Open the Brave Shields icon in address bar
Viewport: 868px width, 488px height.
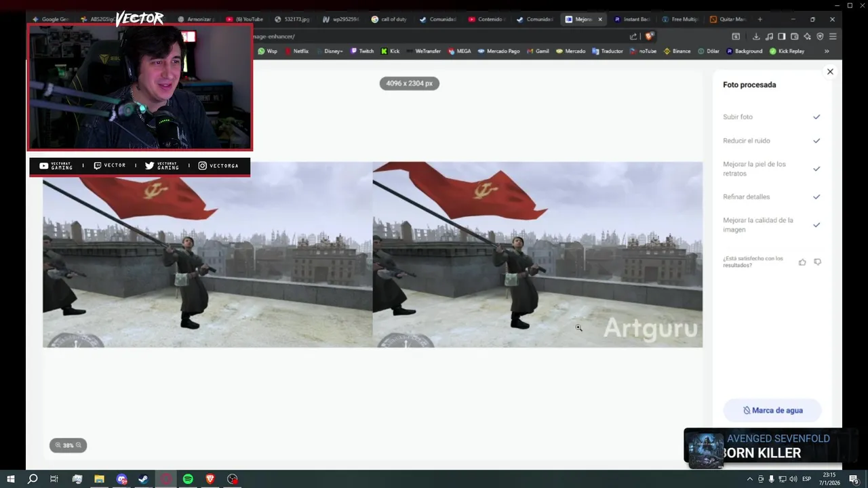[649, 37]
